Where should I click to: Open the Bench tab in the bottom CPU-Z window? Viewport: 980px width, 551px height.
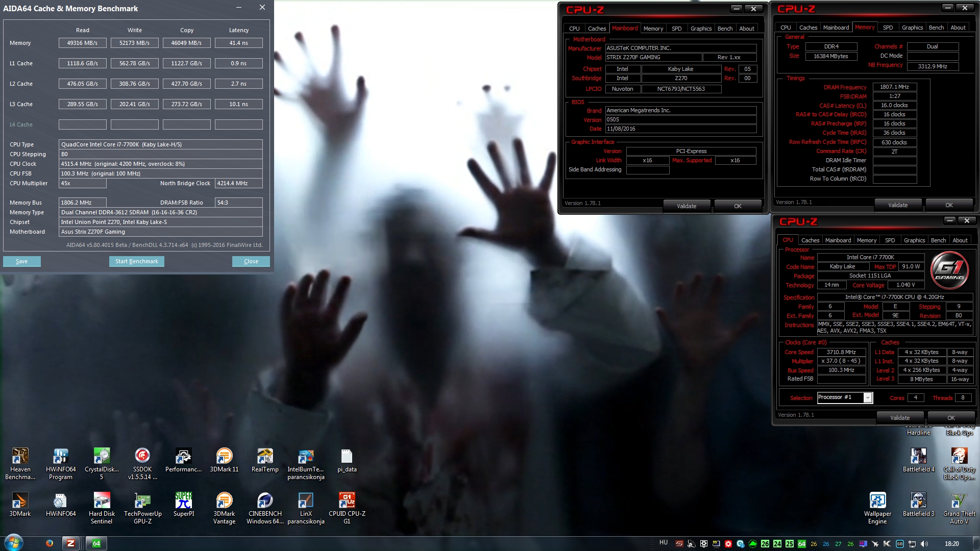938,240
